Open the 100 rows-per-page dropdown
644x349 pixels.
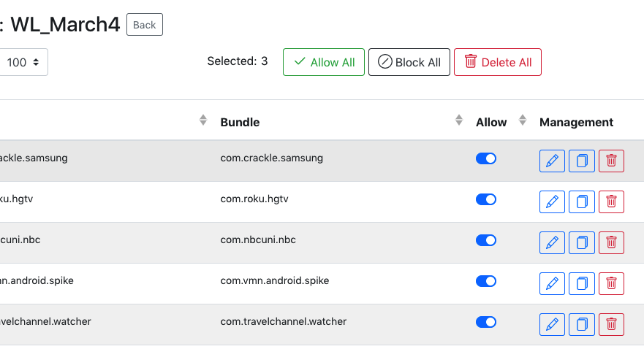click(x=23, y=62)
